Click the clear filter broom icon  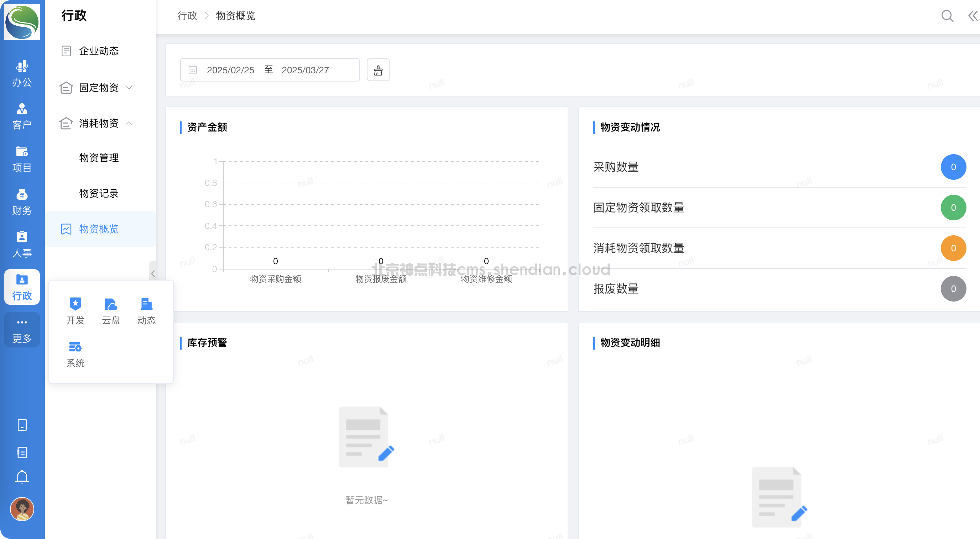tap(378, 70)
